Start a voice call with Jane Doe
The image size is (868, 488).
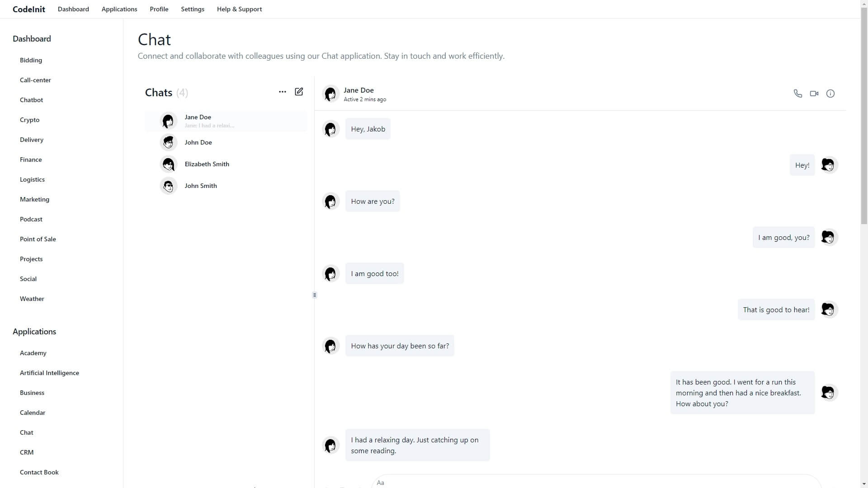click(x=797, y=94)
